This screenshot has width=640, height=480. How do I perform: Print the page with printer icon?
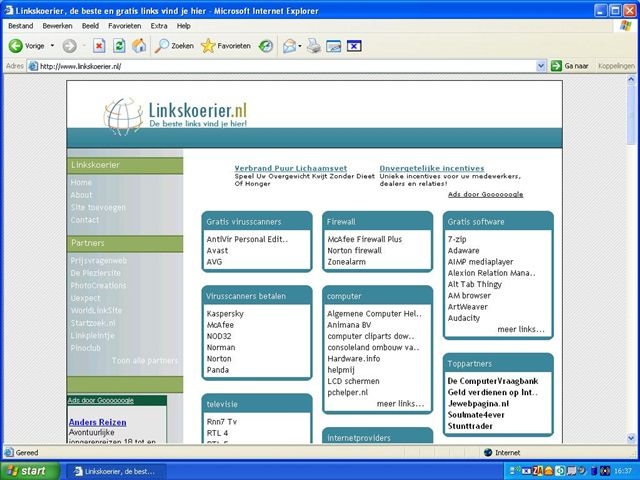(x=314, y=46)
